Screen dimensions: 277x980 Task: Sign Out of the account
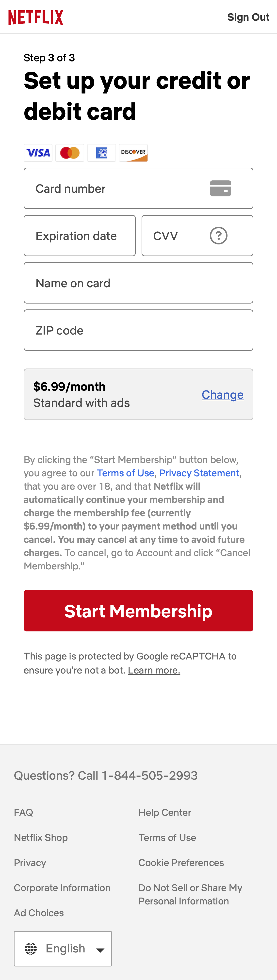coord(248,17)
